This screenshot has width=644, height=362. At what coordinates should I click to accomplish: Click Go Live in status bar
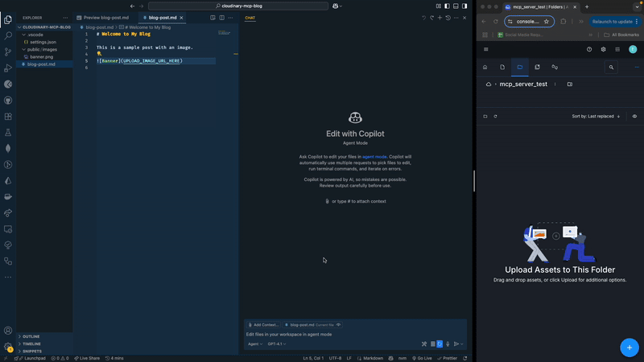422,358
